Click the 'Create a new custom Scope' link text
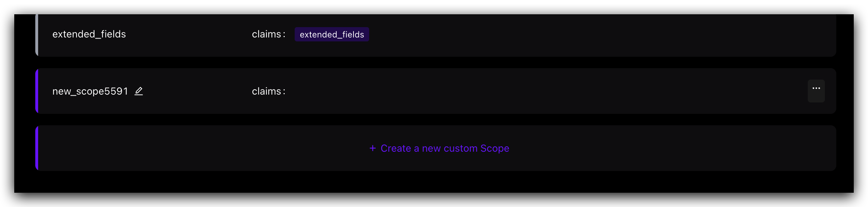Screen dimensions: 868x207 445,148
